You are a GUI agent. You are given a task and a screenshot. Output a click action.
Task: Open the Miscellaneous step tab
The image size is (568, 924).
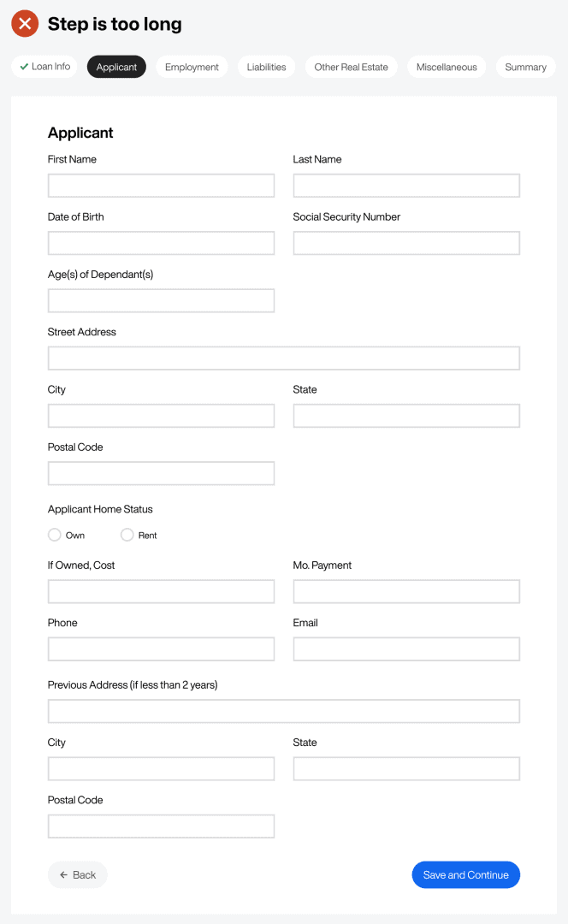click(447, 68)
